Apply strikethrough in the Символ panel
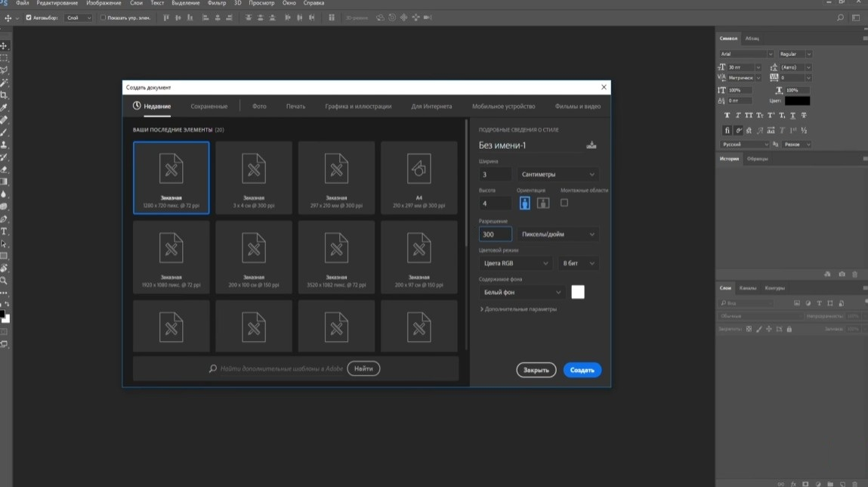The height and width of the screenshot is (487, 868). [x=804, y=115]
